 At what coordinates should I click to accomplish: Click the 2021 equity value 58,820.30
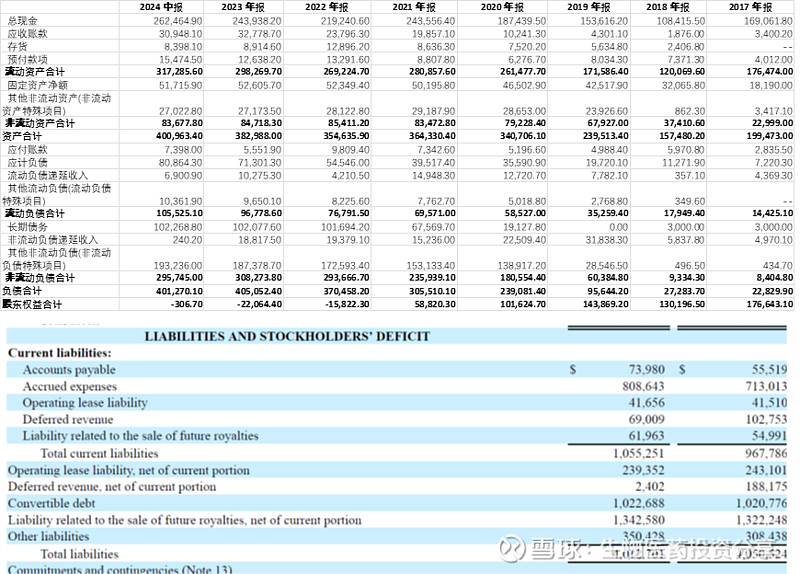pos(434,304)
